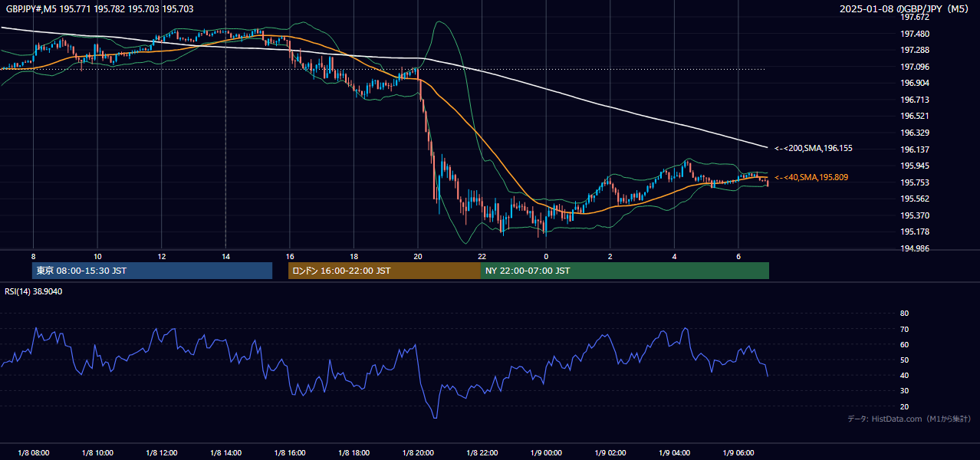Click hour label 14 under the price chart
The image size is (980, 460).
pyautogui.click(x=225, y=256)
